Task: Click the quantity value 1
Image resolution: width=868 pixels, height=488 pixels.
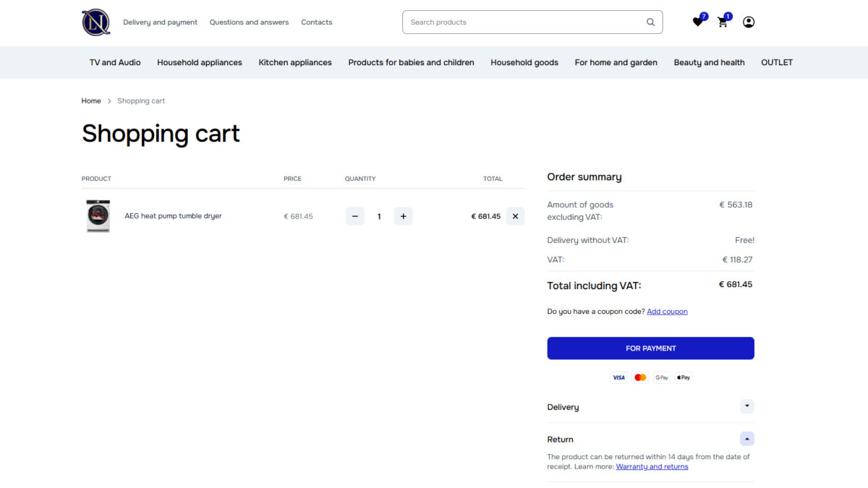Action: pyautogui.click(x=379, y=216)
